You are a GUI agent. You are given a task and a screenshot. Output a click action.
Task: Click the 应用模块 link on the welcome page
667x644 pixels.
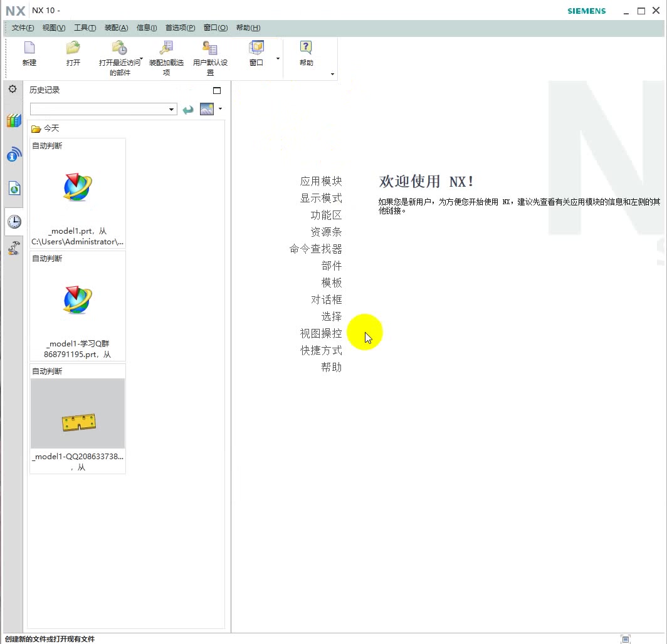tap(322, 181)
